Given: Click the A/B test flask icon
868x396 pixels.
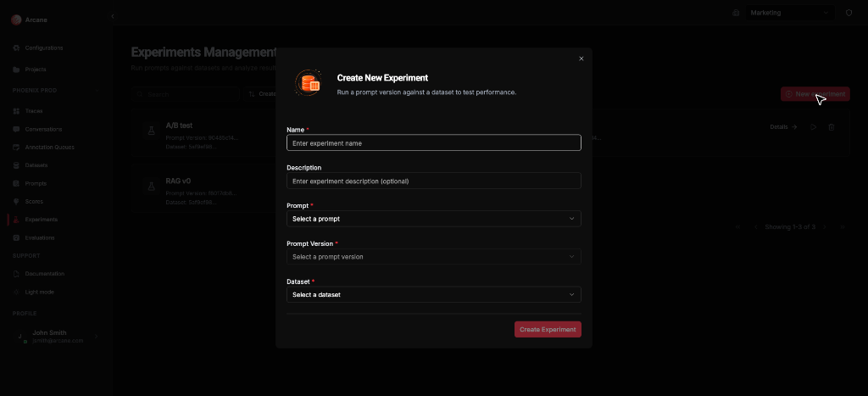Looking at the screenshot, I should [151, 131].
